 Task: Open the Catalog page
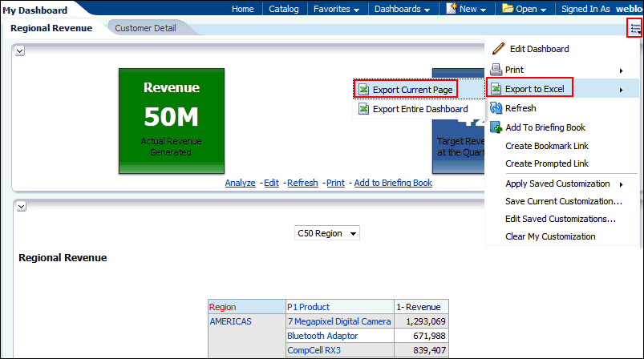point(283,9)
